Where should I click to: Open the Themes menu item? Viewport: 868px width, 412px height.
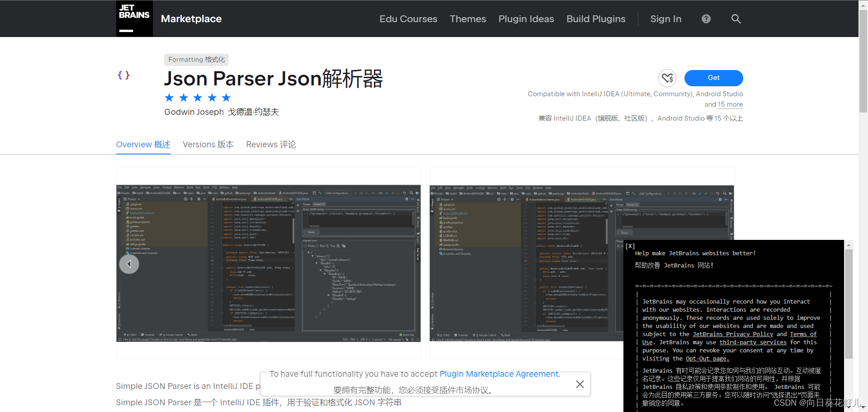(x=467, y=19)
